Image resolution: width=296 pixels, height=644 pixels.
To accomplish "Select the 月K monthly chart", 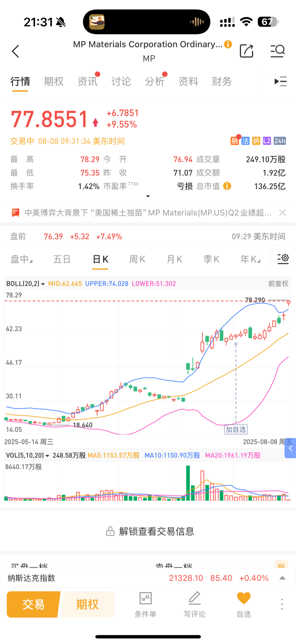I will pos(175,259).
